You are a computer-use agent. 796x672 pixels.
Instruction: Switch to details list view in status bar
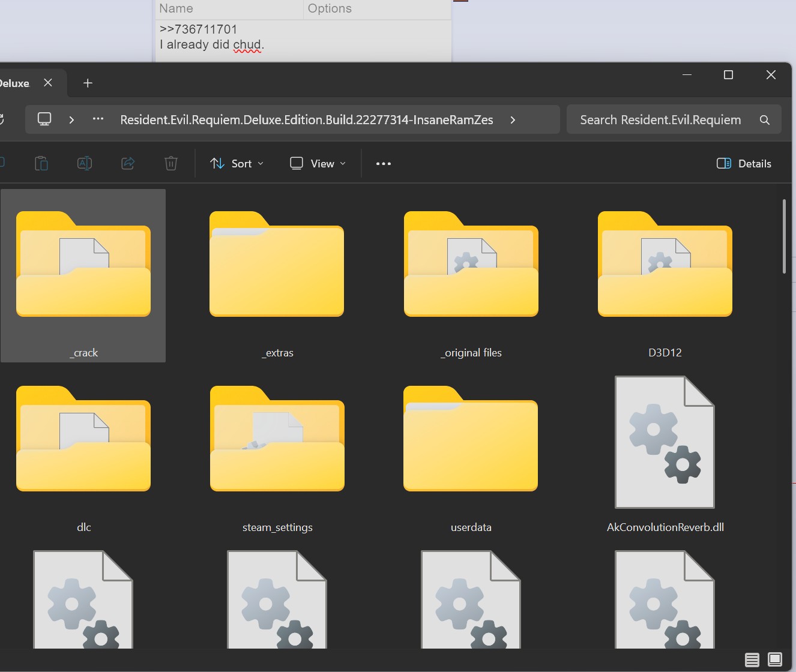point(752,660)
